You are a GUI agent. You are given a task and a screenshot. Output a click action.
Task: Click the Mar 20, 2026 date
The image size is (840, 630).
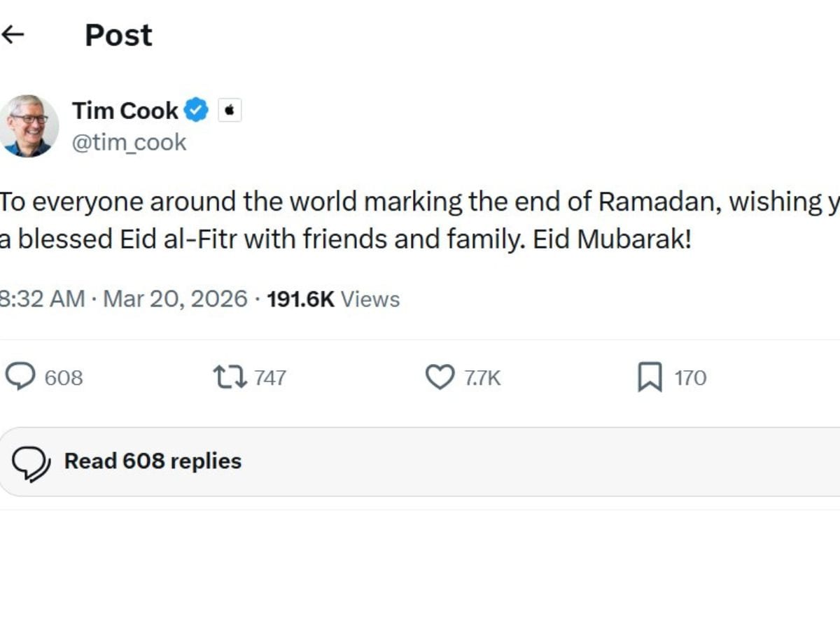(x=175, y=299)
